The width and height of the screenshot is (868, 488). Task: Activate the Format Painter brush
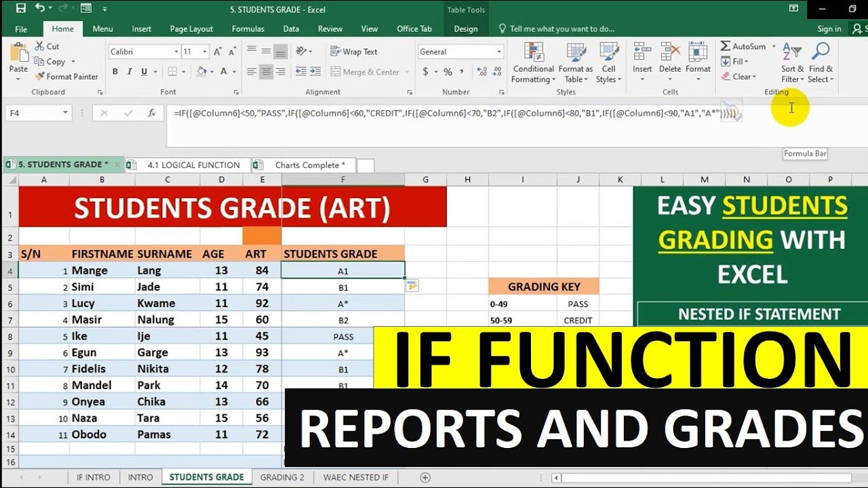[x=39, y=77]
